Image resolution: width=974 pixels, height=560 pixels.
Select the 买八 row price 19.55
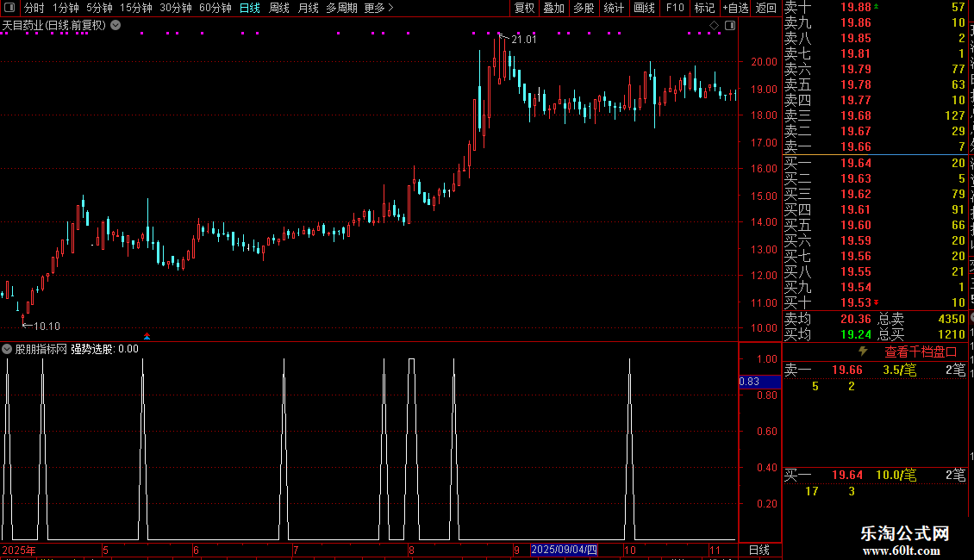[855, 271]
